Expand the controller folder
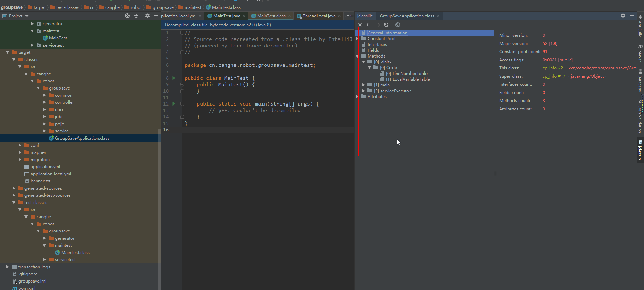Screen dimensions: 644x290 (45, 102)
